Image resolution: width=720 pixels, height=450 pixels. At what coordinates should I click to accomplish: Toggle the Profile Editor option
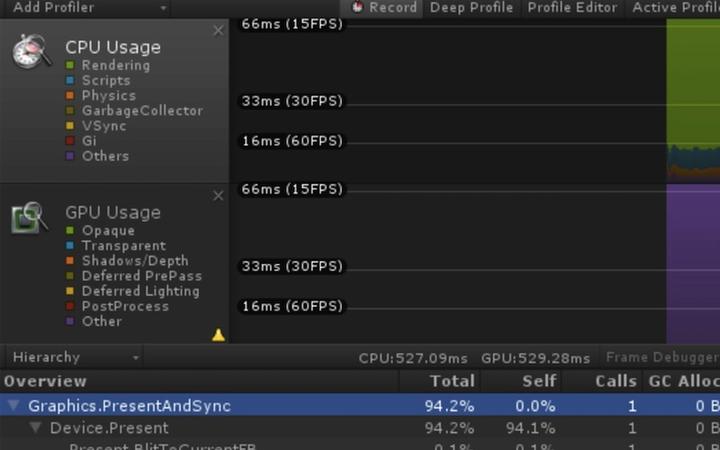pyautogui.click(x=572, y=8)
